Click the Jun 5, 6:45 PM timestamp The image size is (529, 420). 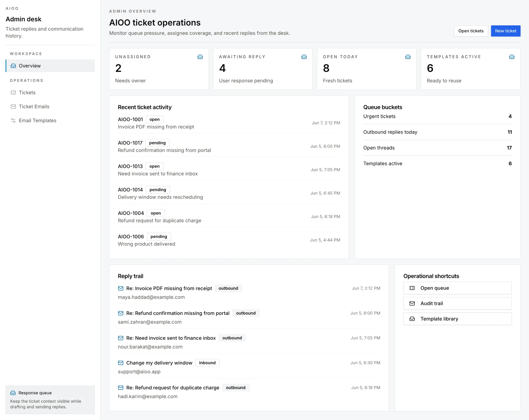click(x=325, y=193)
